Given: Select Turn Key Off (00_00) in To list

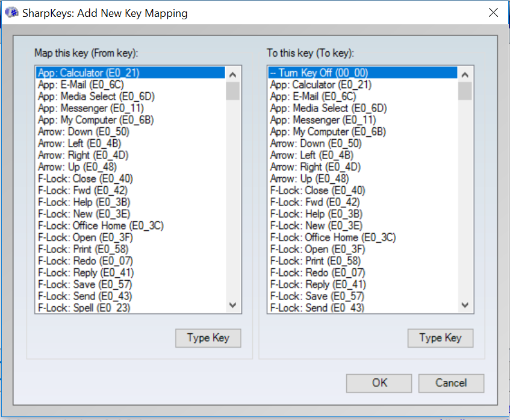Looking at the screenshot, I should point(362,72).
